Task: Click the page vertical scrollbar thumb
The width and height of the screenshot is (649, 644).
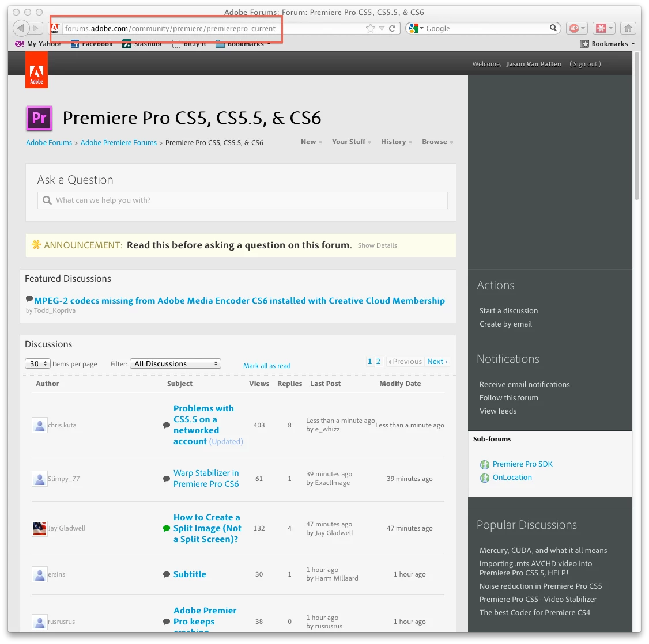Action: pyautogui.click(x=636, y=126)
